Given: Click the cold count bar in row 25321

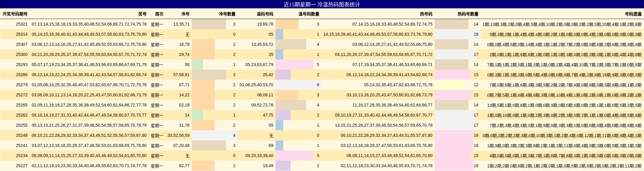Looking at the screenshot, I should click(x=209, y=24).
